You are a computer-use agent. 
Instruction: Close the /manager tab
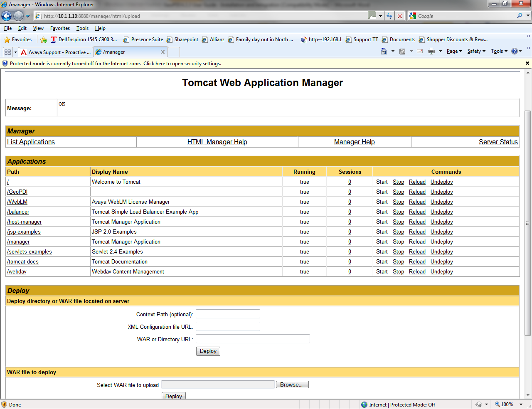163,52
